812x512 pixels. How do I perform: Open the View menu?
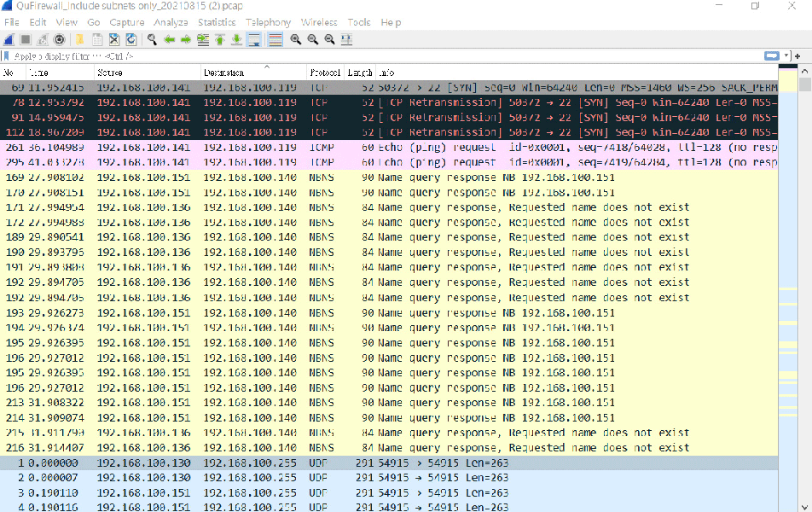67,22
